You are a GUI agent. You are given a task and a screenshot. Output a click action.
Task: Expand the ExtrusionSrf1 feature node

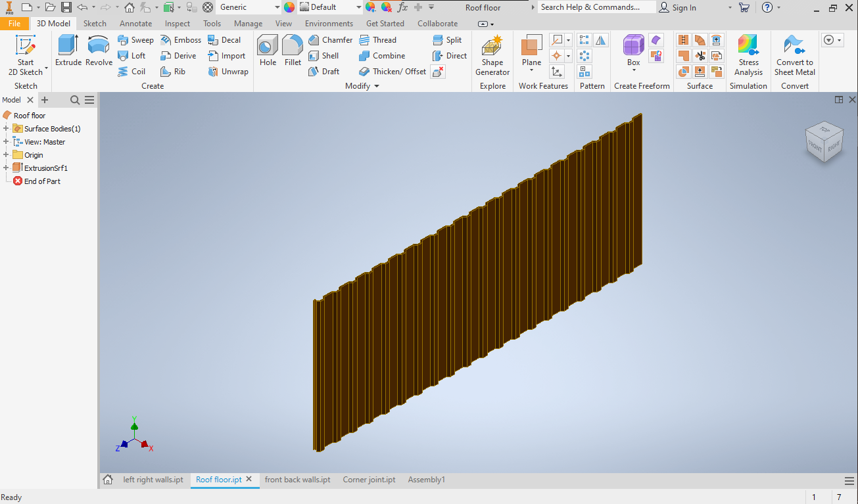pyautogui.click(x=6, y=168)
